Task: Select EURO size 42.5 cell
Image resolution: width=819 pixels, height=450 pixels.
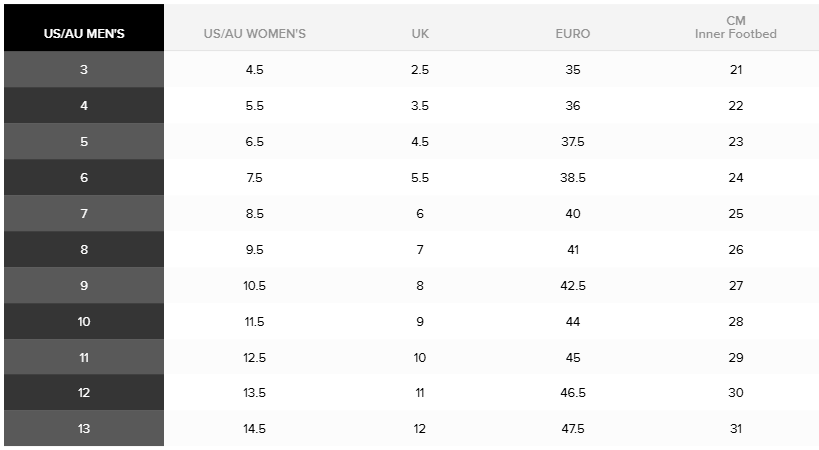Action: 573,286
